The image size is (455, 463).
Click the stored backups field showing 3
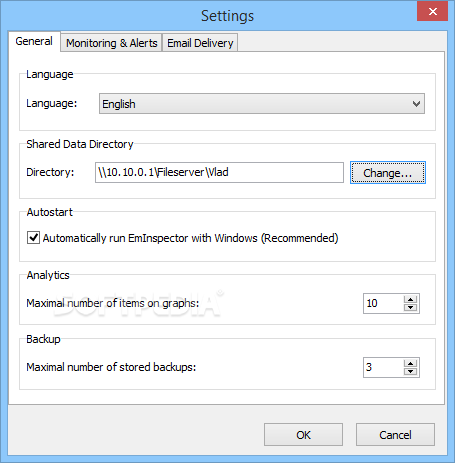[383, 367]
